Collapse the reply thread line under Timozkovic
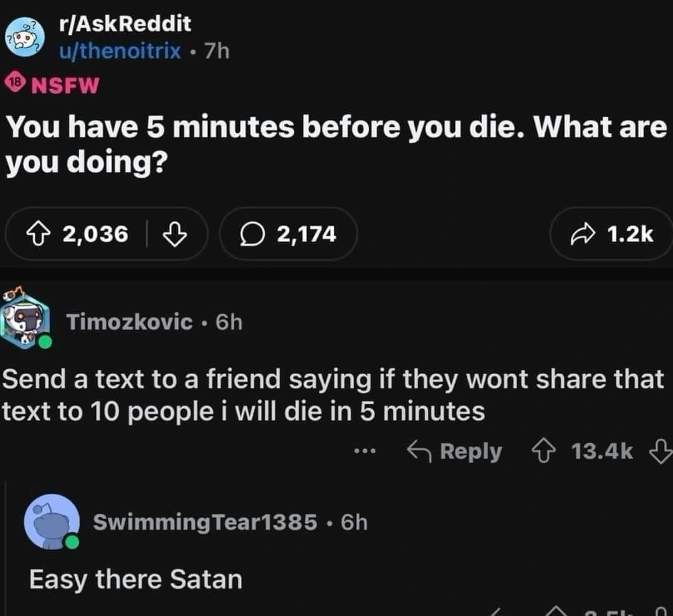Image resolution: width=673 pixels, height=616 pixels. tap(6, 542)
